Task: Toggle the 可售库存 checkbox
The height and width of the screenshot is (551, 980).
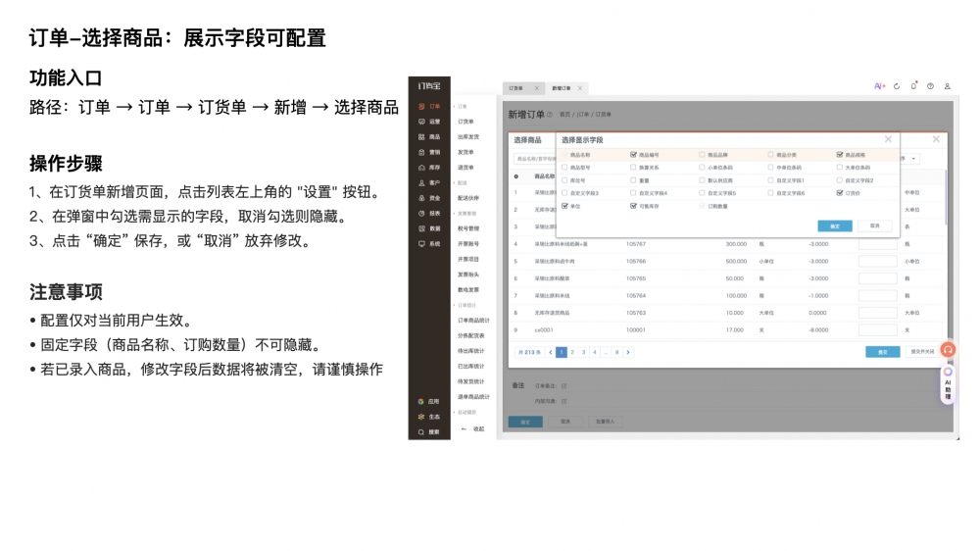Action: pos(634,206)
